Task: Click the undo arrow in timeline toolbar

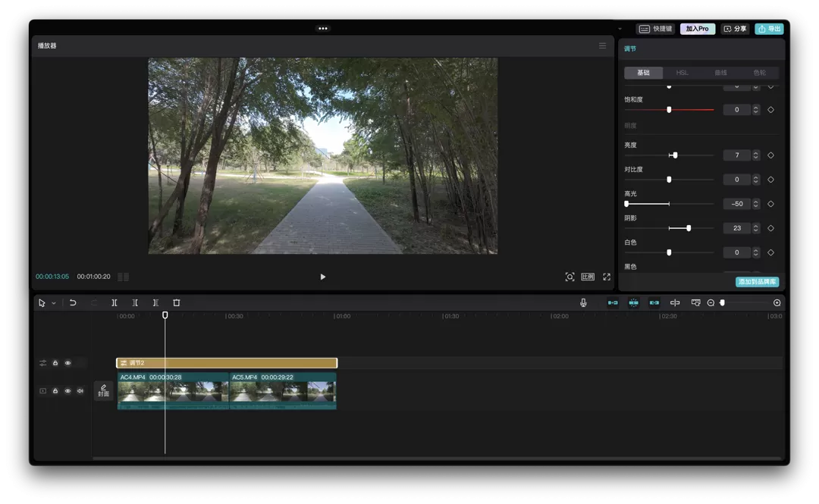Action: pyautogui.click(x=73, y=302)
